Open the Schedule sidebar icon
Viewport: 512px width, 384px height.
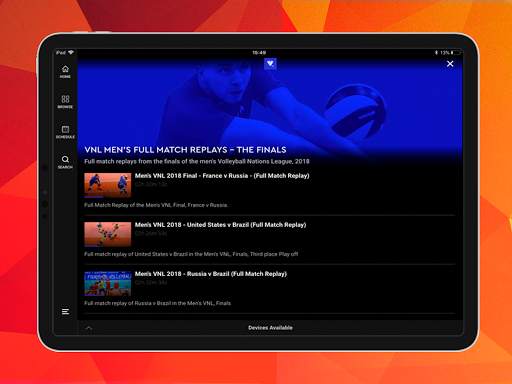65,132
